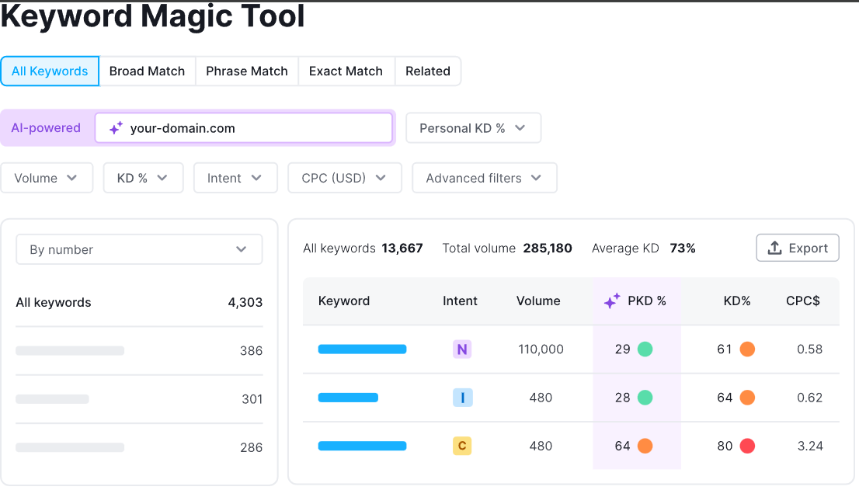The height and width of the screenshot is (504, 859).
Task: Select the All keywords group showing 4,303
Action: (139, 302)
